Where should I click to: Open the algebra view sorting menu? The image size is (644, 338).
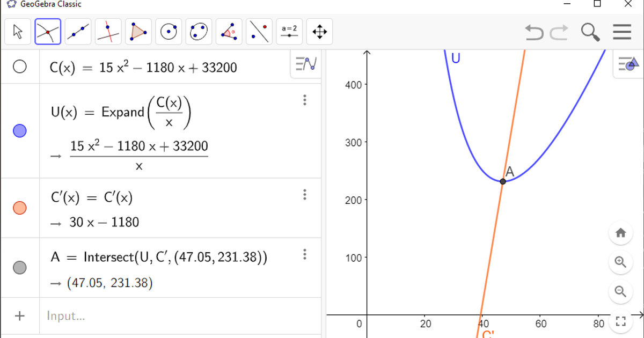[305, 63]
